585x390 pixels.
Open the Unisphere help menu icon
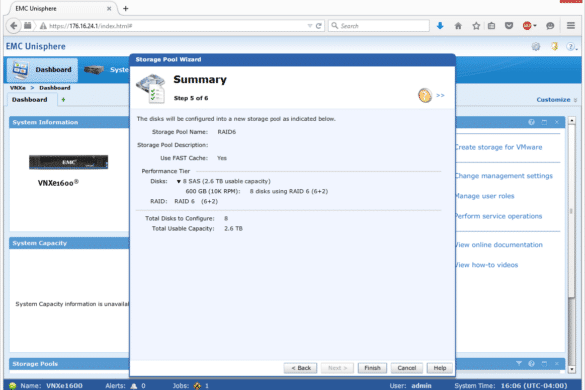point(570,47)
